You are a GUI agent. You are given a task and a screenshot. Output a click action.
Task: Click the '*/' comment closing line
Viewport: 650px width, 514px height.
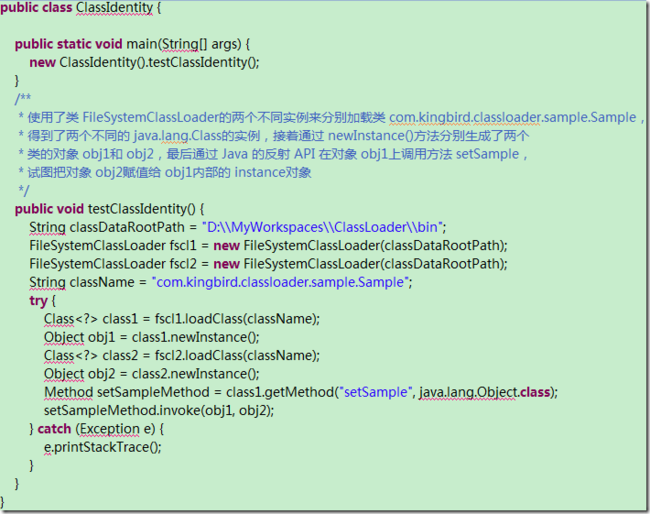(24, 191)
